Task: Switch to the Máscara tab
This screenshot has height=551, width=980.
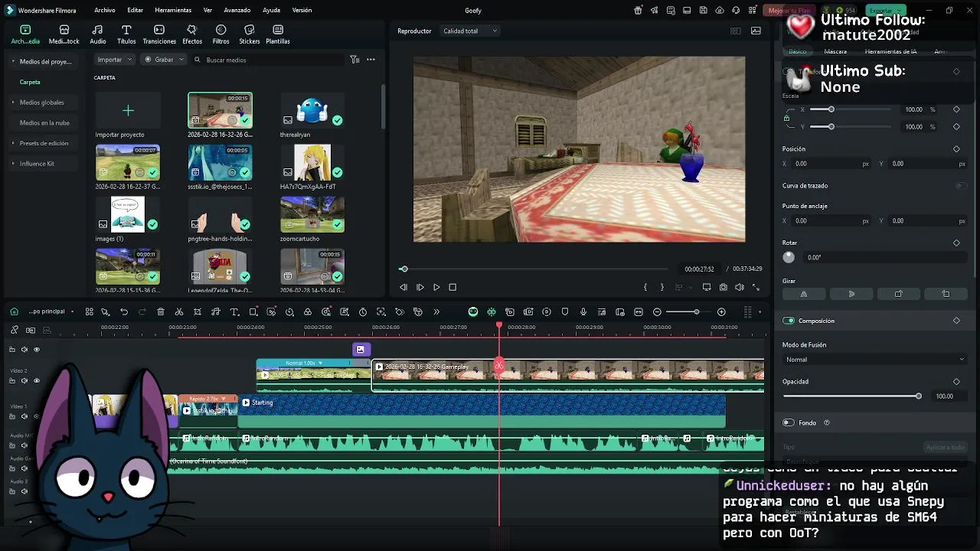Action: [835, 51]
